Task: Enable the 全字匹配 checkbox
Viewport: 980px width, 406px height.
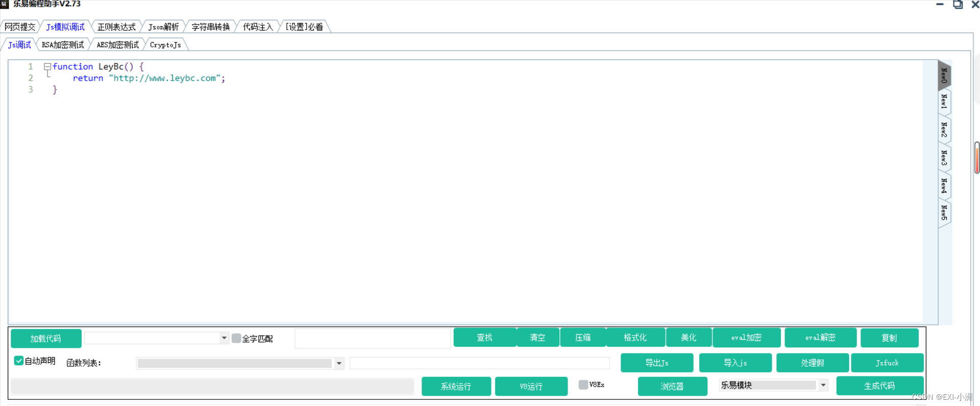Action: click(236, 338)
